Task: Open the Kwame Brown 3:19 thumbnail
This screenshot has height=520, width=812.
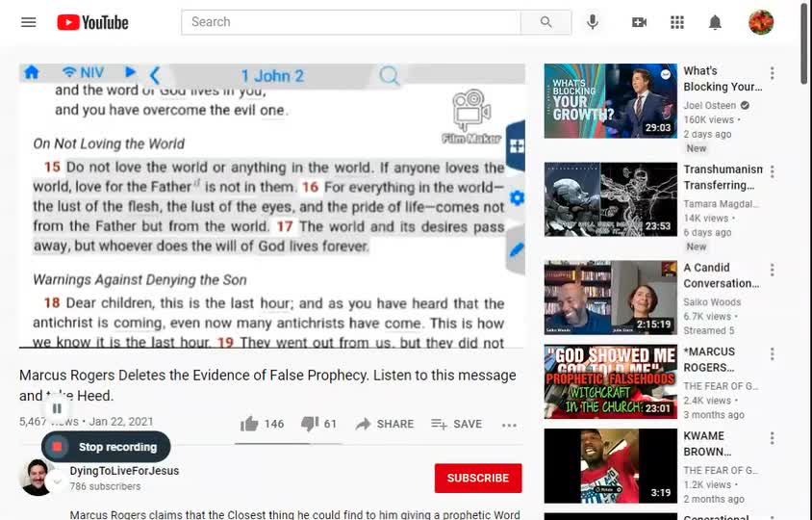Action: [611, 465]
